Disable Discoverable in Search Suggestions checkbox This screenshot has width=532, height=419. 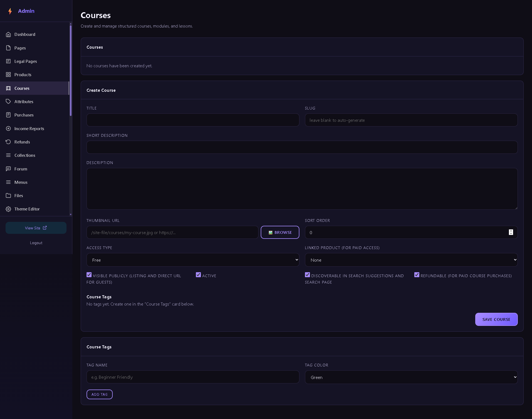click(307, 275)
